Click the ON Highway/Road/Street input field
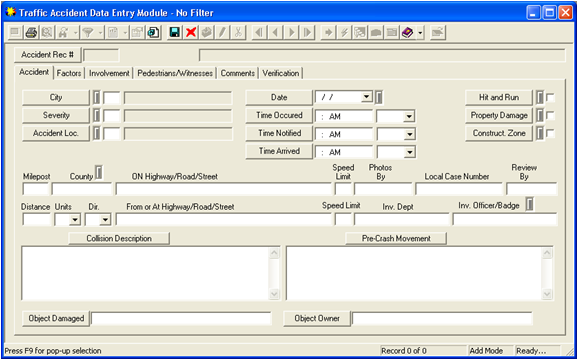This screenshot has height=360, width=577. [x=224, y=189]
